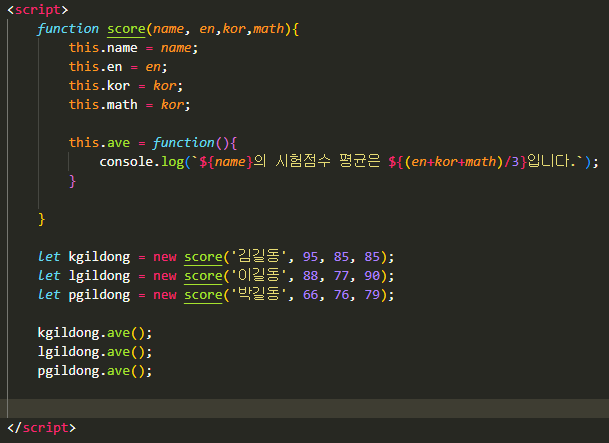Click the lgildong variable in its let declaration
The height and width of the screenshot is (443, 609).
click(x=99, y=276)
